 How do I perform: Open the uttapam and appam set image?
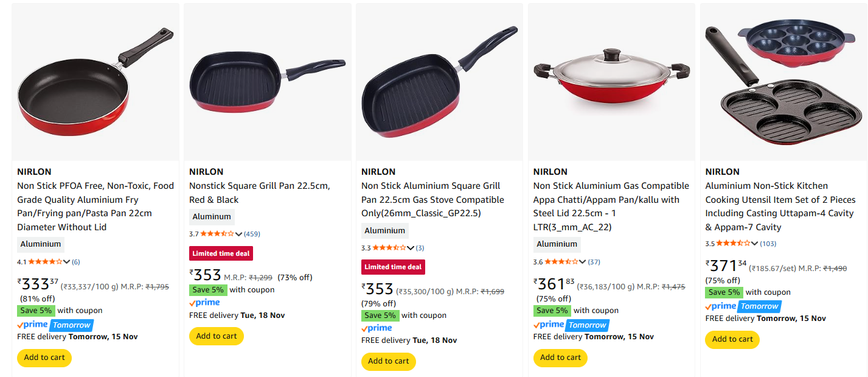click(783, 82)
